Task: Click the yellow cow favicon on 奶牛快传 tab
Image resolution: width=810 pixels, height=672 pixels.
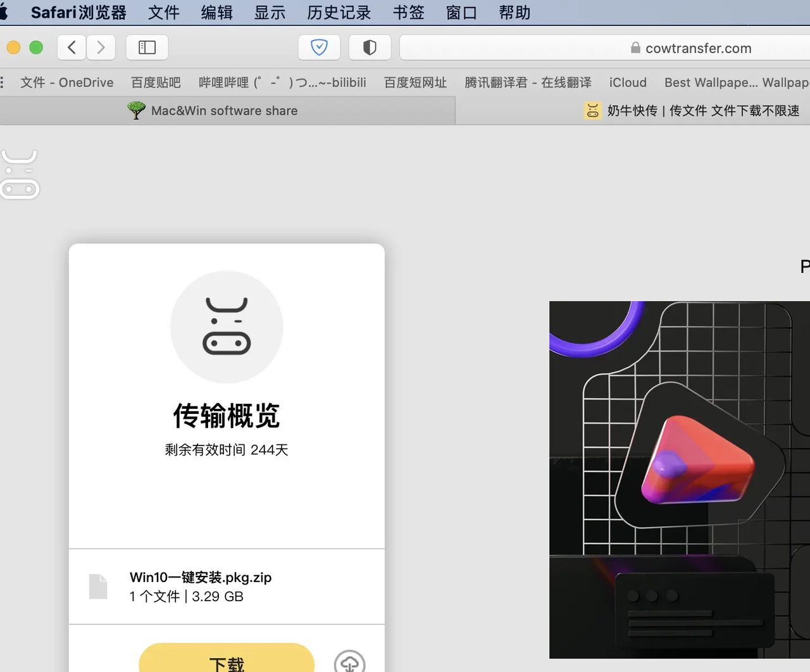Action: (x=592, y=111)
